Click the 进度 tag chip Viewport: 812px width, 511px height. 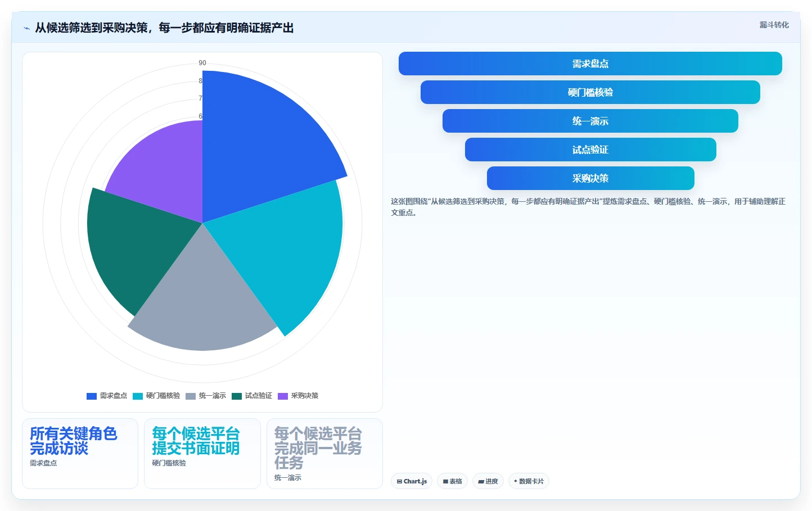488,481
